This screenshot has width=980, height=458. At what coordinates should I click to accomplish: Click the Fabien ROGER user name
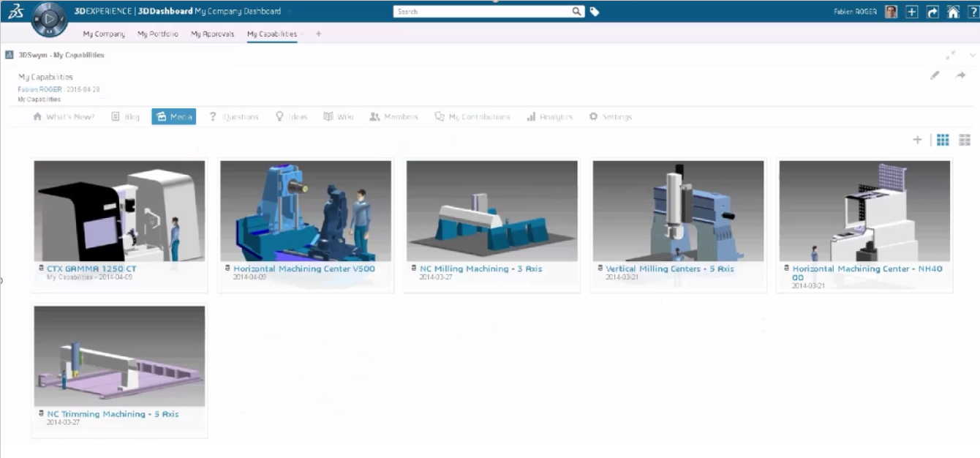point(855,12)
